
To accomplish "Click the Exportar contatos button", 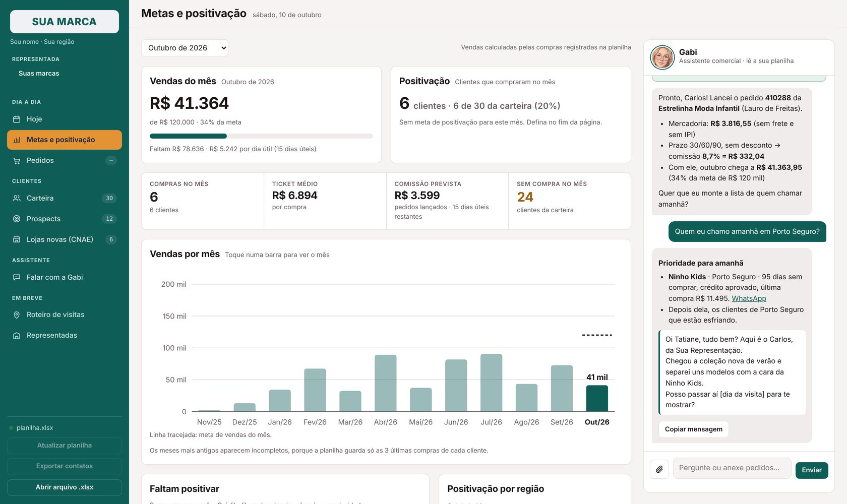I will (x=65, y=466).
